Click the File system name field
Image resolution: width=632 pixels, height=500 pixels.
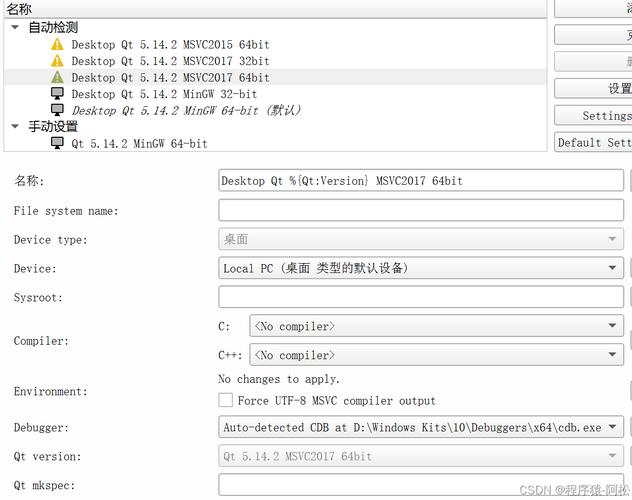421,210
